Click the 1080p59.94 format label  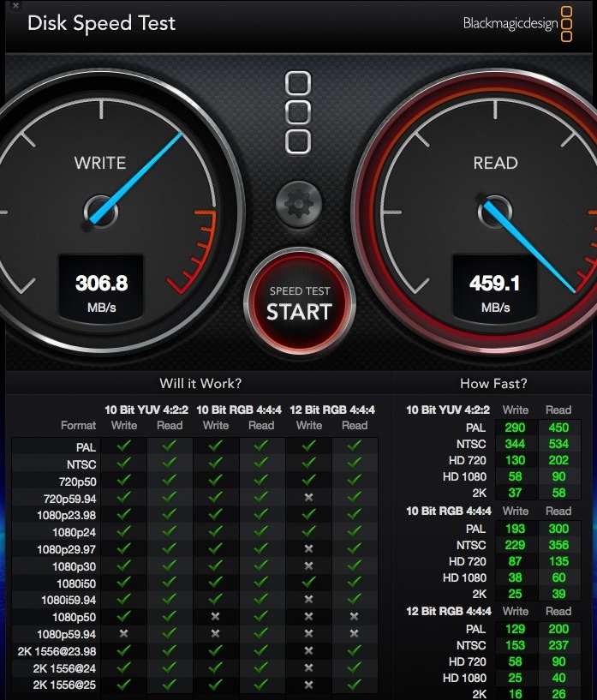[x=67, y=634]
